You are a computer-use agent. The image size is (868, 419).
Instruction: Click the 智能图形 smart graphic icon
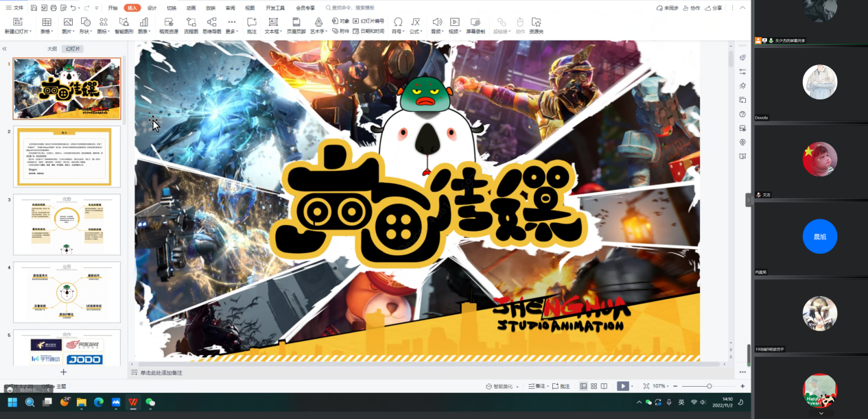point(124,26)
